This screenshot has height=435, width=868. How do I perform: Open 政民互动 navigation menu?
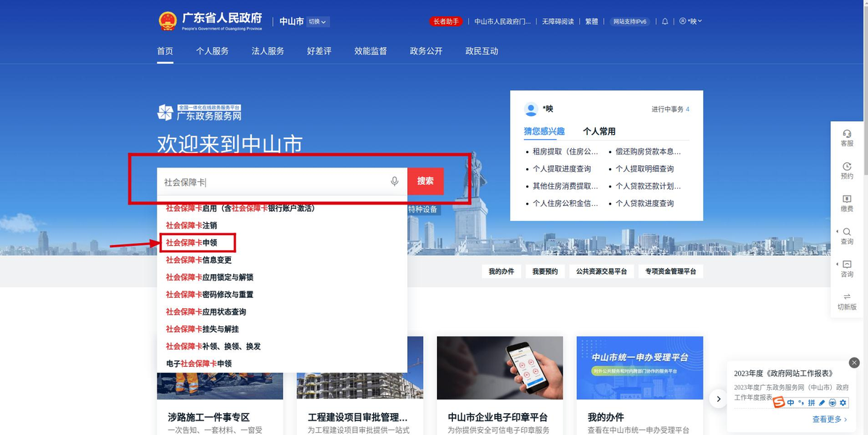482,51
